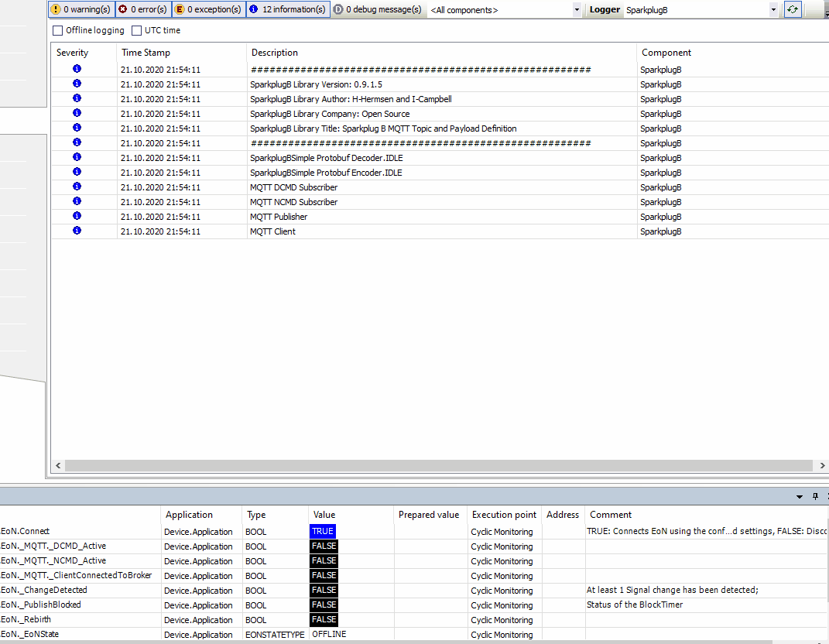Image resolution: width=829 pixels, height=644 pixels.
Task: Open the Logger SparkplugB dropdown
Action: pyautogui.click(x=772, y=10)
